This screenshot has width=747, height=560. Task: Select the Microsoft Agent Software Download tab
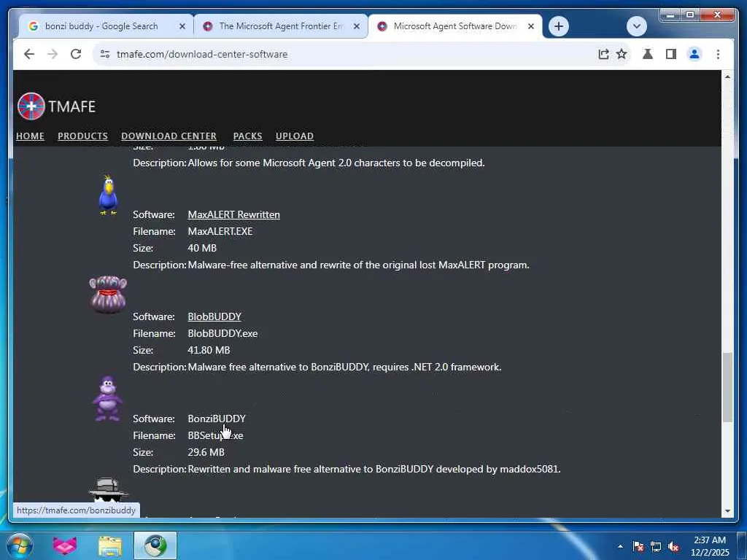coord(454,26)
